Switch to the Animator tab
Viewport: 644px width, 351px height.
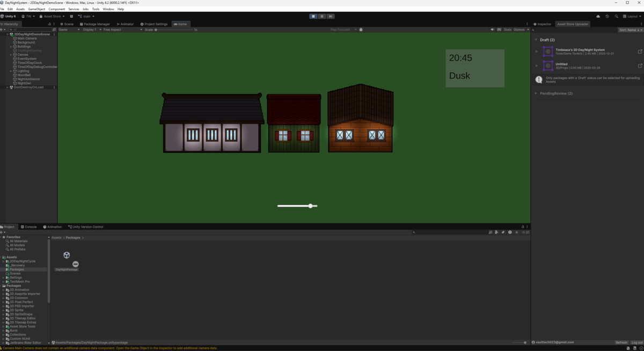125,24
